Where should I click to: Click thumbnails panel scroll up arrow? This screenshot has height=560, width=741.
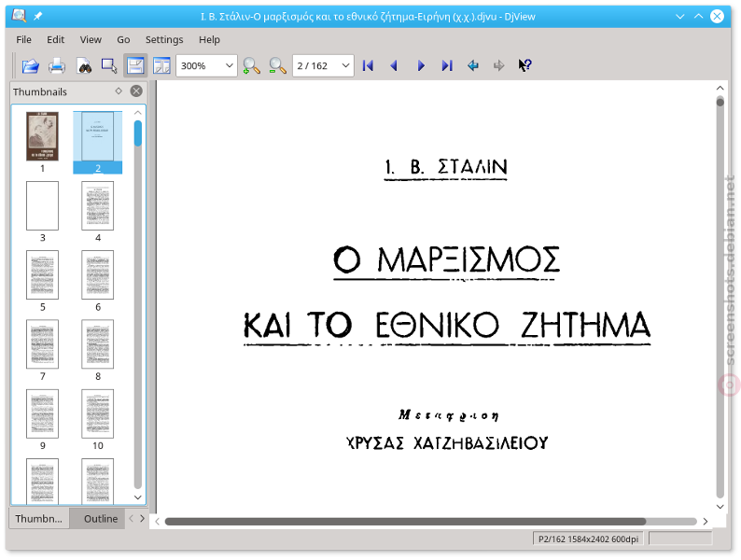[138, 113]
